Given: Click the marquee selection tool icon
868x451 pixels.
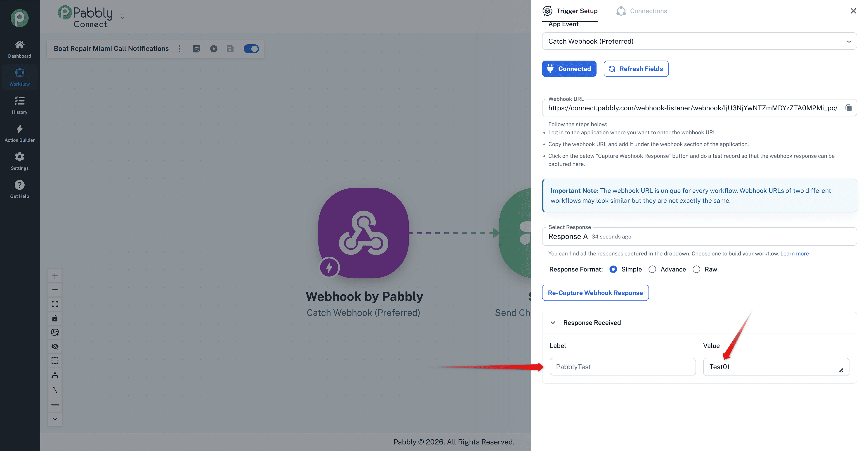Looking at the screenshot, I should [x=55, y=361].
